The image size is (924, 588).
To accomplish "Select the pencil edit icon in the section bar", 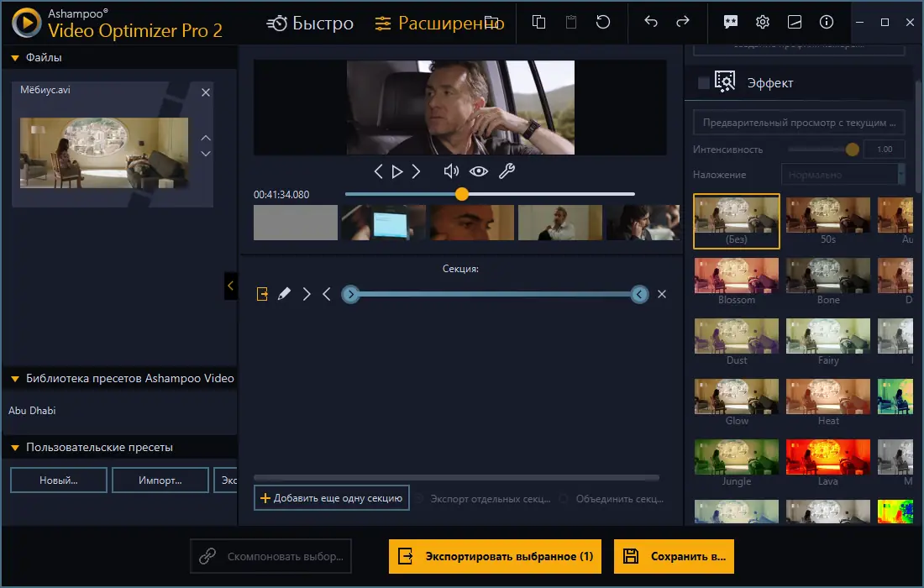I will pyautogui.click(x=284, y=294).
